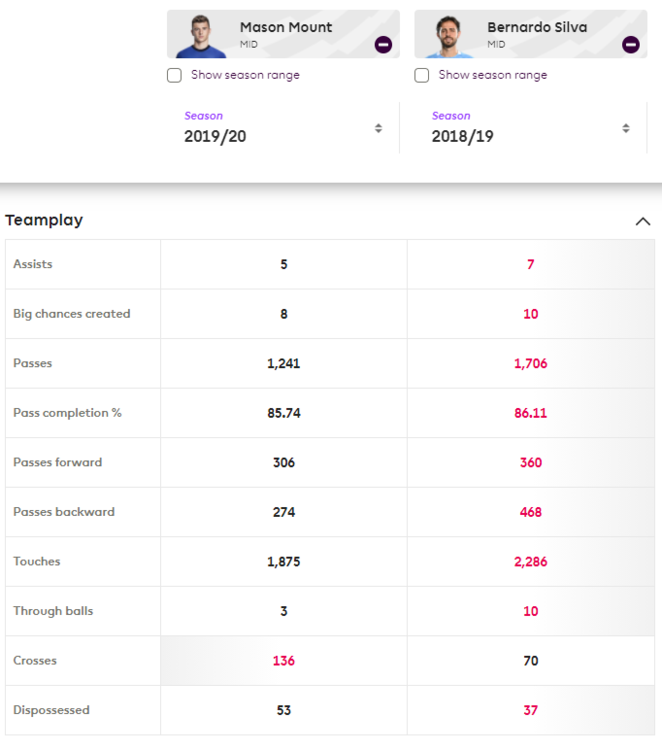Screen dimensions: 662x750
Task: Click Bernardo Silva's 1,706 passes value
Action: coord(530,364)
